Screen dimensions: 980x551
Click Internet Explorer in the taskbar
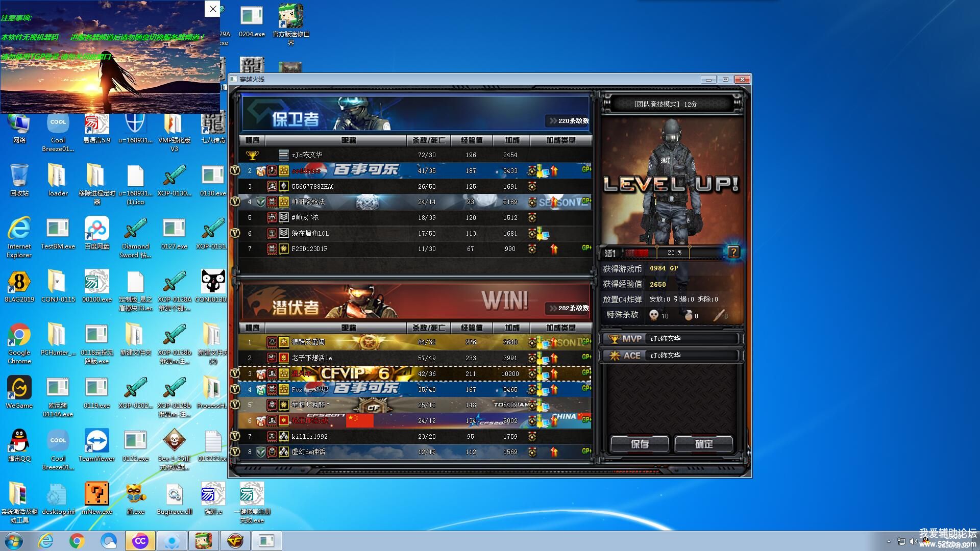[x=45, y=541]
